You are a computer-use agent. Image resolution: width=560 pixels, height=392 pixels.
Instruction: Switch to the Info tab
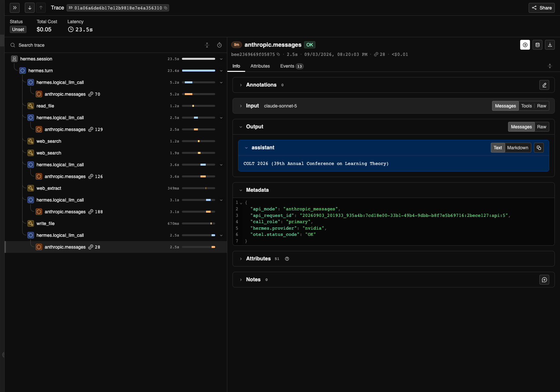click(x=236, y=66)
